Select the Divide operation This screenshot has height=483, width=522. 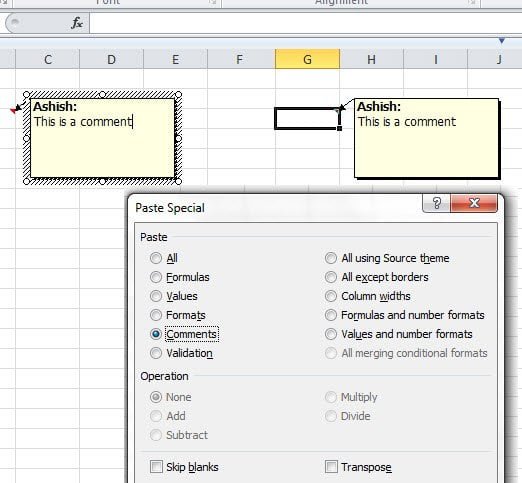(348, 416)
